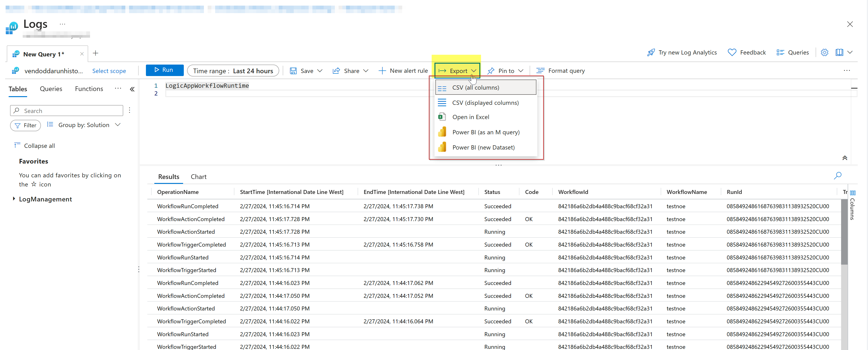The width and height of the screenshot is (868, 350).
Task: Choose Power BI (as an M query)
Action: pos(485,132)
